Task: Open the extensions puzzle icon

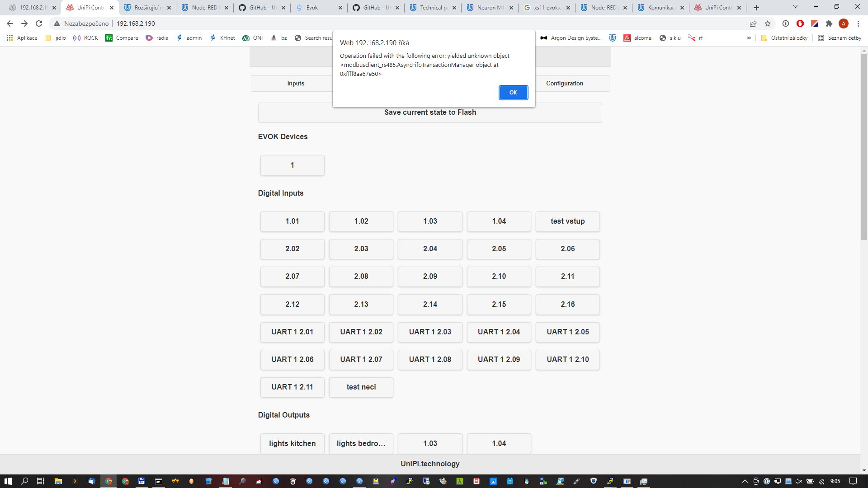Action: click(x=829, y=23)
